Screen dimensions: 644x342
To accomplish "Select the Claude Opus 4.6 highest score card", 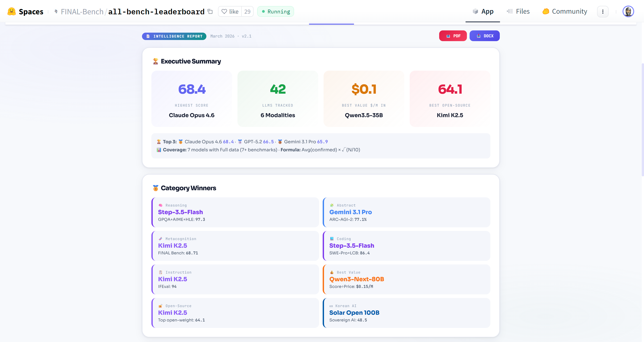I will (x=191, y=99).
